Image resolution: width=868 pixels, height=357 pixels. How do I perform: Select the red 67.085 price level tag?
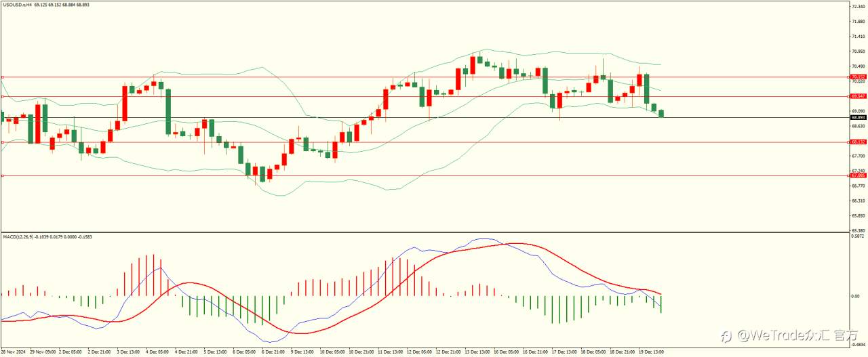(859, 175)
